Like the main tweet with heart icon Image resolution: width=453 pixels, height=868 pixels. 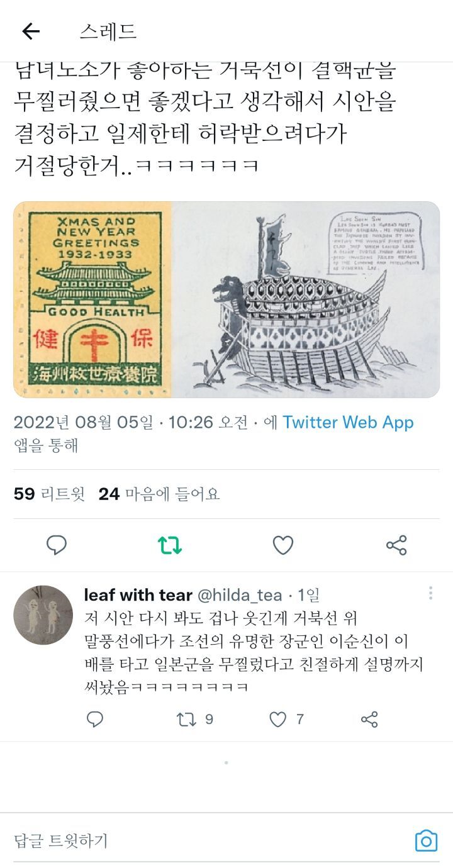coord(283,545)
